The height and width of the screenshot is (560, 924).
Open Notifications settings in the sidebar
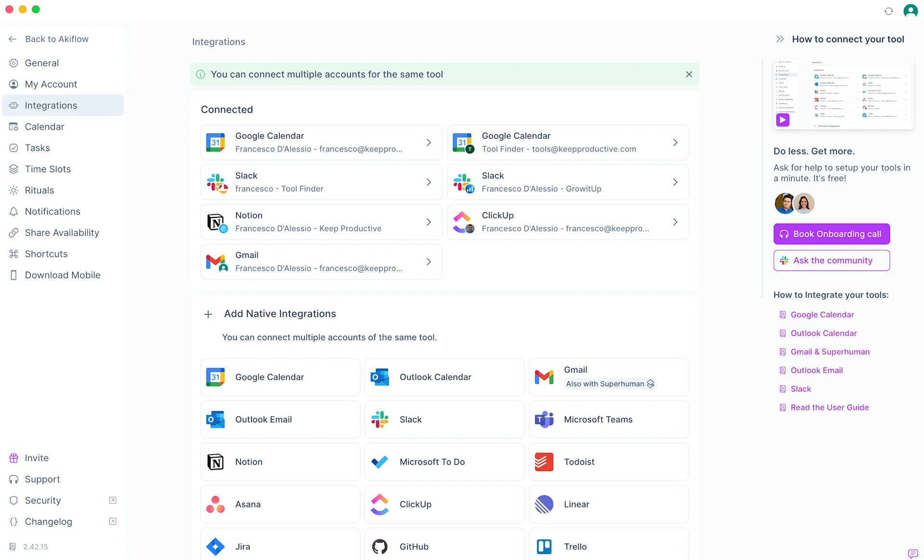52,211
